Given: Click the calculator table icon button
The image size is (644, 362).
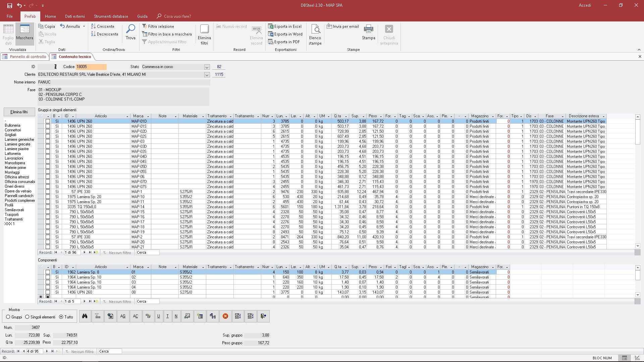Looking at the screenshot, I should (x=110, y=316).
